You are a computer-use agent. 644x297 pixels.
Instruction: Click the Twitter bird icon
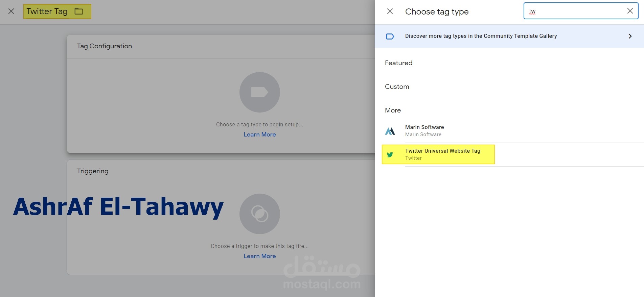(390, 154)
